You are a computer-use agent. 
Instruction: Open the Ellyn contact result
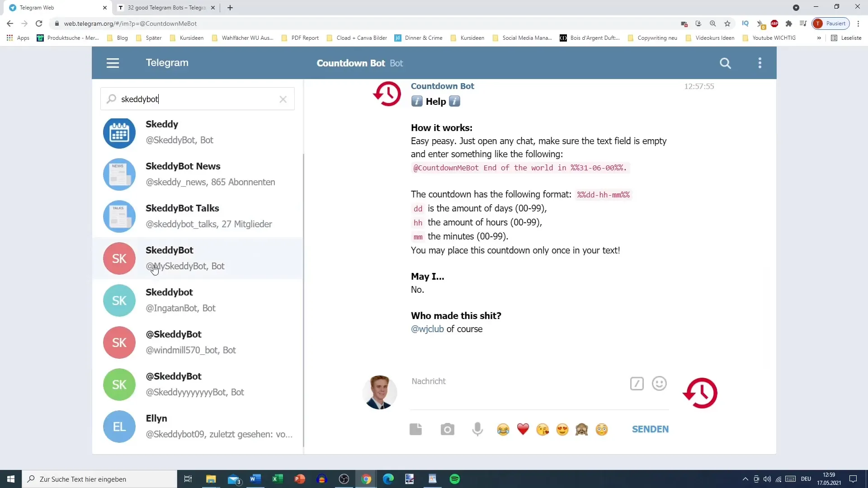(198, 427)
